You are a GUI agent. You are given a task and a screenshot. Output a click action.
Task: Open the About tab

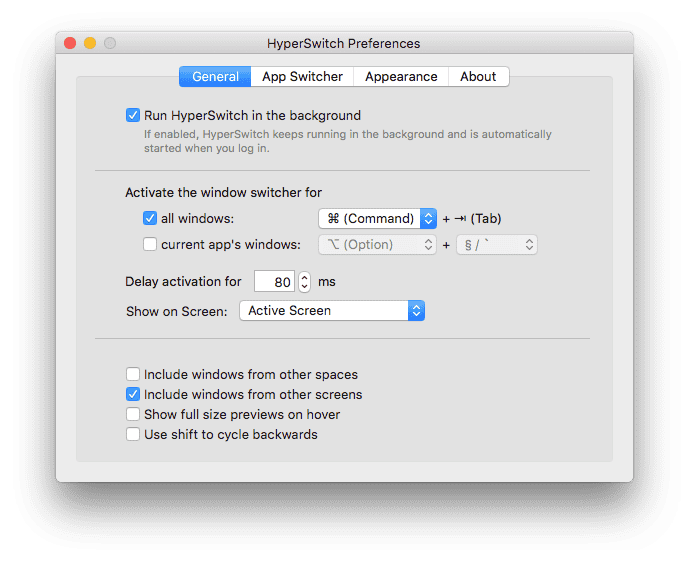tap(479, 76)
